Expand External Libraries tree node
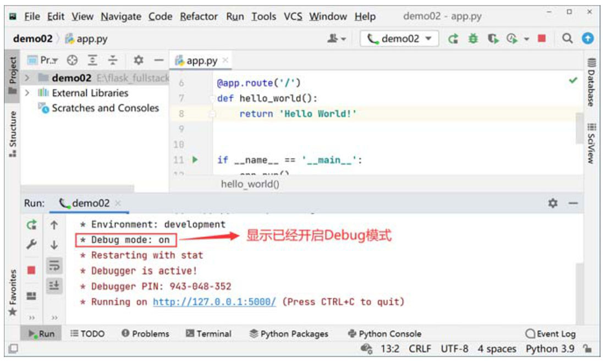 (x=27, y=93)
